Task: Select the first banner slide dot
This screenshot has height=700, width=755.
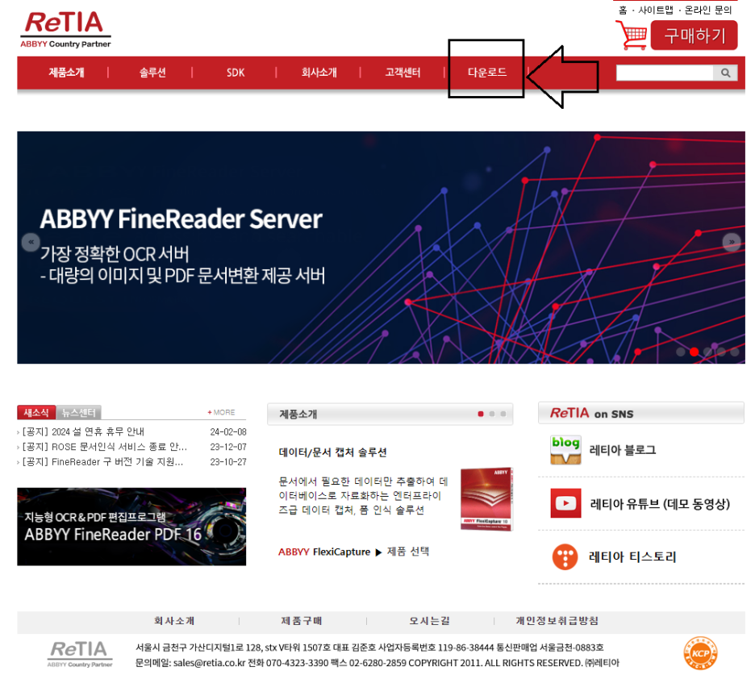Action: (680, 352)
